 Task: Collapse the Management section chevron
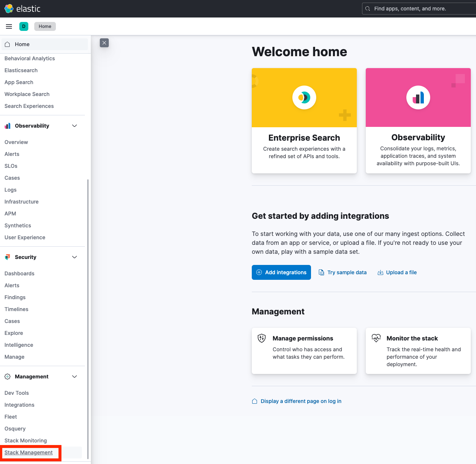point(74,377)
